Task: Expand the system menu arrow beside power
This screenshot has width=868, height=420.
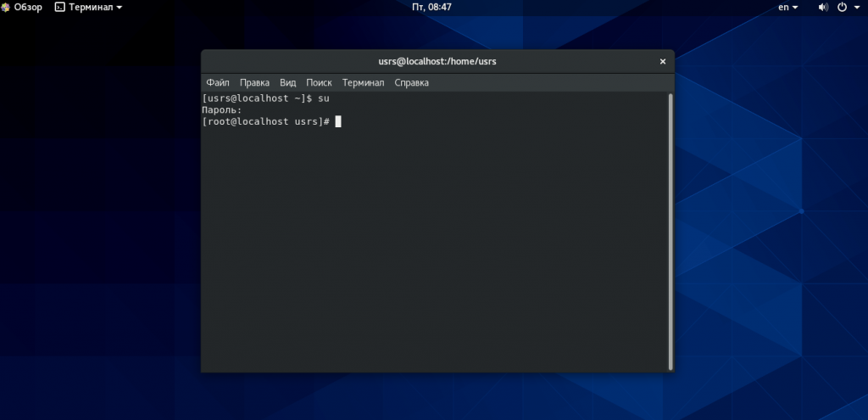Action: pyautogui.click(x=857, y=8)
